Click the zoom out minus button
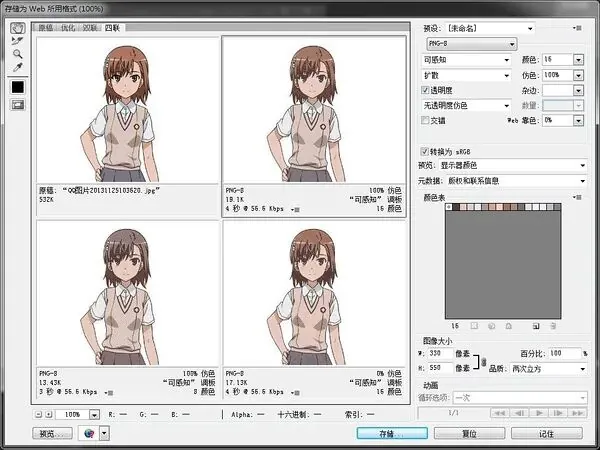Viewport: 600px width, 450px height. tap(38, 414)
